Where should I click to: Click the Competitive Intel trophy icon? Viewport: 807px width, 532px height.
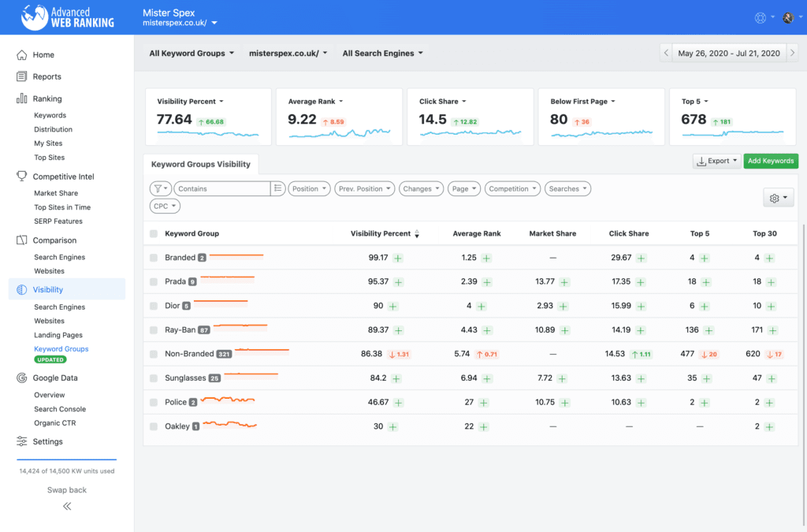21,176
